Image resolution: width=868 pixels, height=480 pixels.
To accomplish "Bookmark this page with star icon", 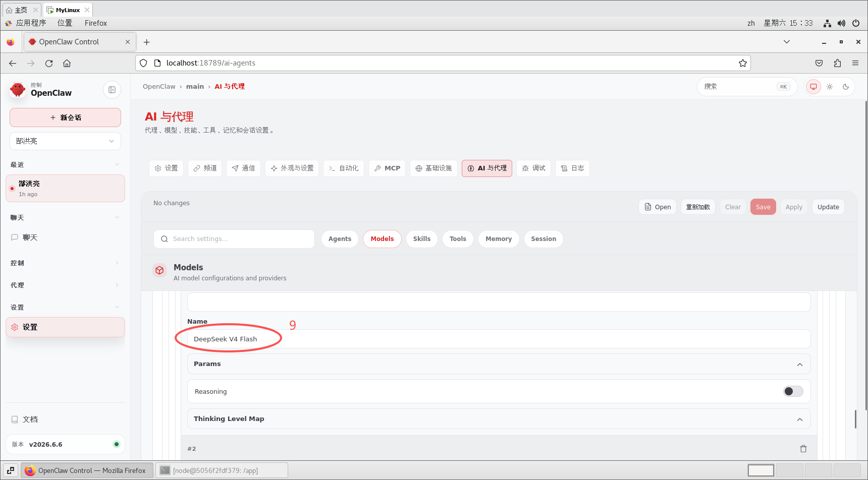I will coord(743,63).
